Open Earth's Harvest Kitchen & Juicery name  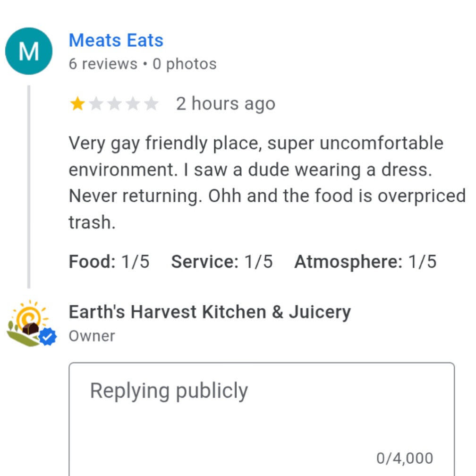(210, 312)
